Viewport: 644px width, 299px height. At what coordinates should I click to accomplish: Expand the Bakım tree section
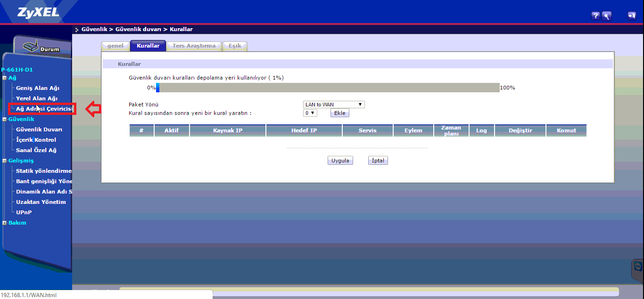click(5, 223)
